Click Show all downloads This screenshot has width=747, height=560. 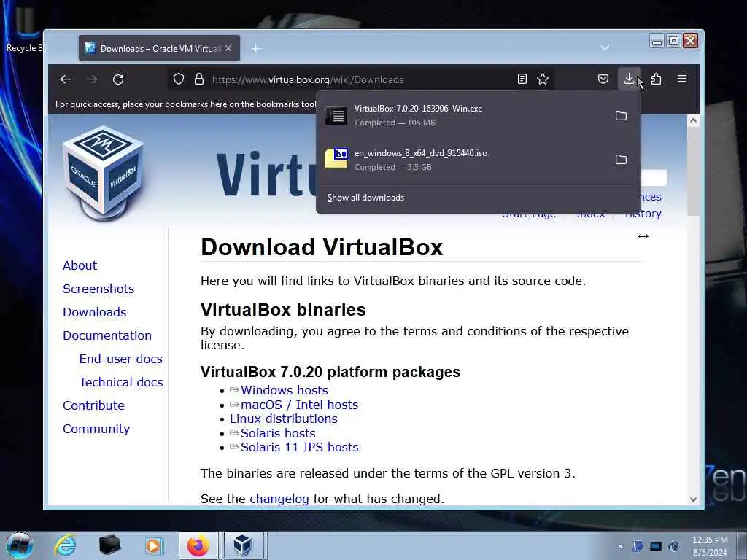(x=366, y=198)
